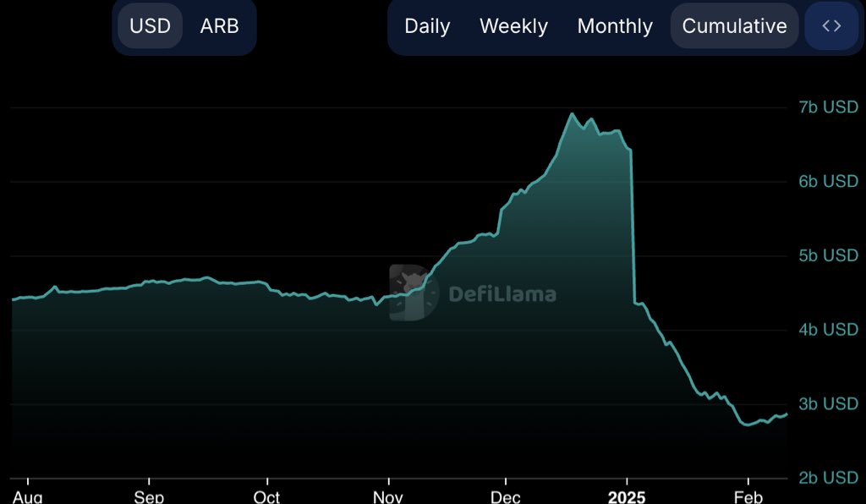Select the Weekly interval tab
Screen dimensions: 866x504
click(513, 26)
